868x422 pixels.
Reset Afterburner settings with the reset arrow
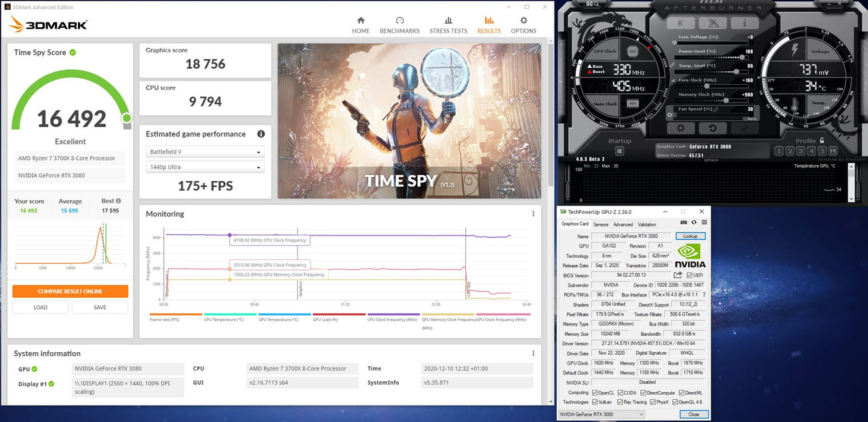713,128
